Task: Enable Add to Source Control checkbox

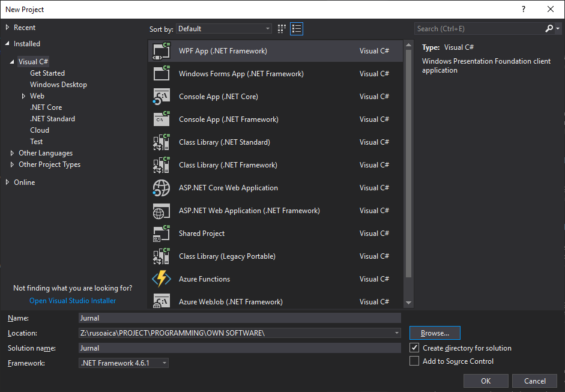Action: pyautogui.click(x=414, y=361)
